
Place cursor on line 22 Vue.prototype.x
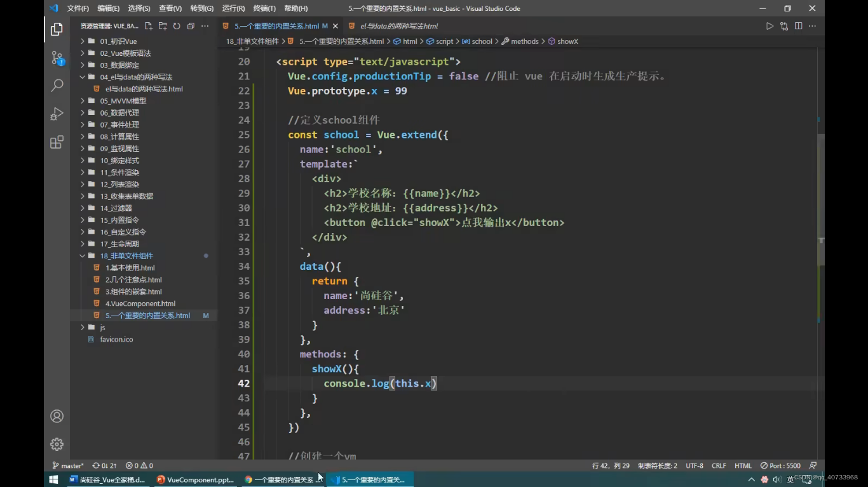point(347,91)
